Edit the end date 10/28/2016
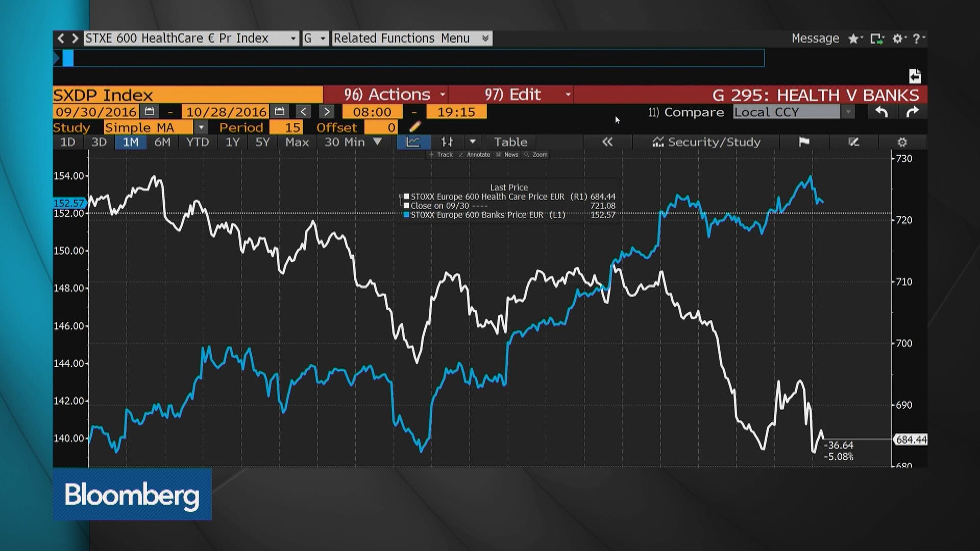This screenshot has height=551, width=980. click(227, 112)
